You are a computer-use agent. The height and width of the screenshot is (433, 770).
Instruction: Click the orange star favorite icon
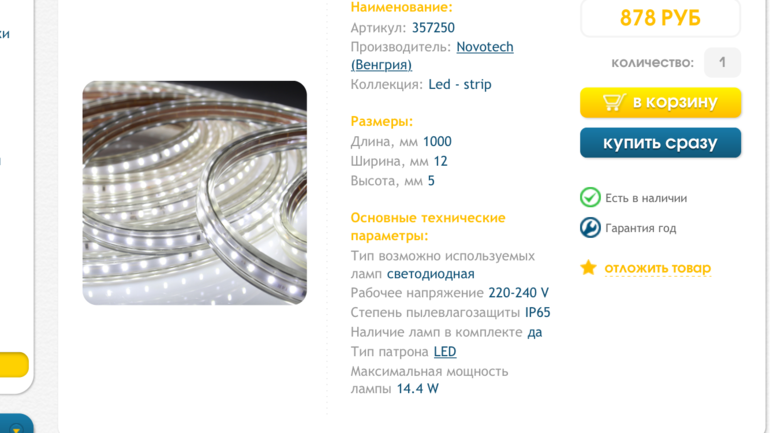(588, 268)
